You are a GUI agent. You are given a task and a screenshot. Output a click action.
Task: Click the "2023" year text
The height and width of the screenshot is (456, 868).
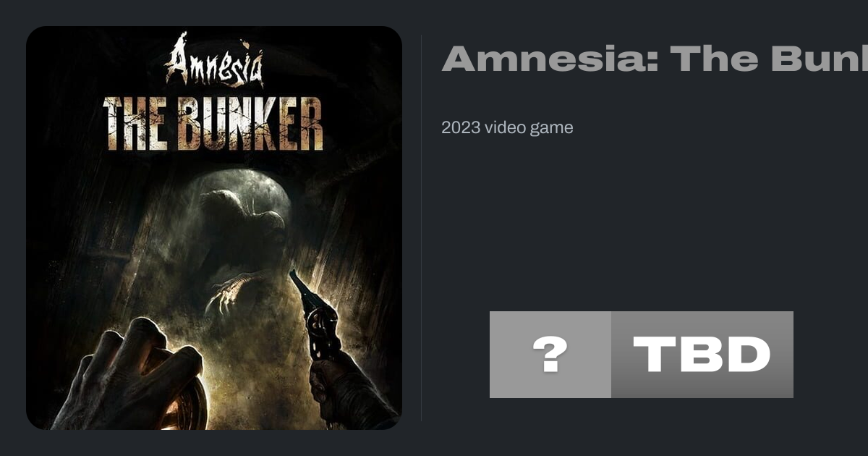[x=461, y=128]
